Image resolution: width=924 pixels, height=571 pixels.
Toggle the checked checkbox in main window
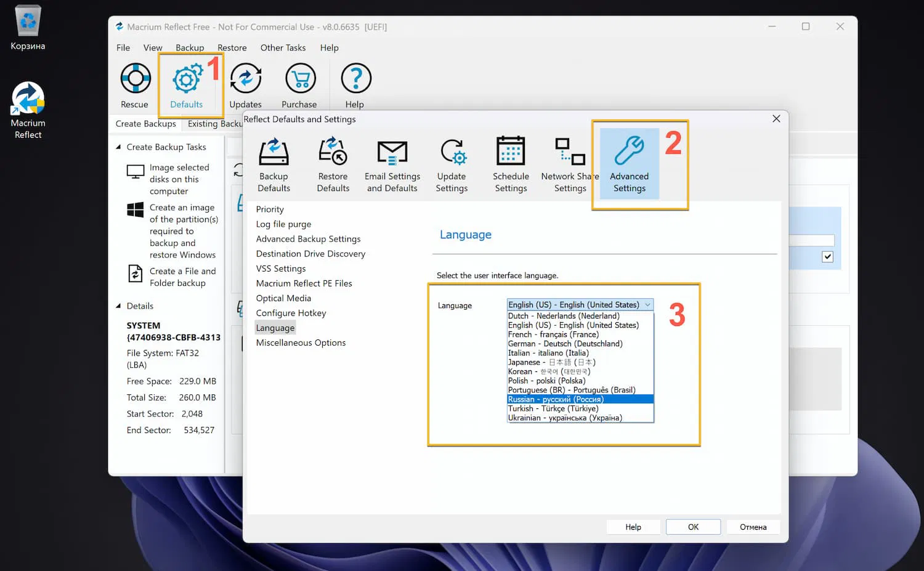[827, 257]
